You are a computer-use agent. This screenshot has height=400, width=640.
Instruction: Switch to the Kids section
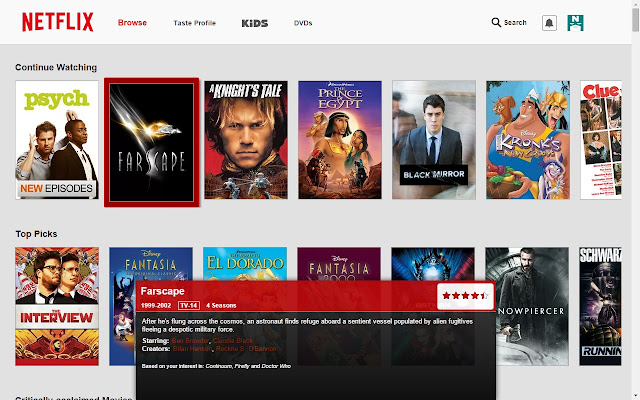pos(255,23)
